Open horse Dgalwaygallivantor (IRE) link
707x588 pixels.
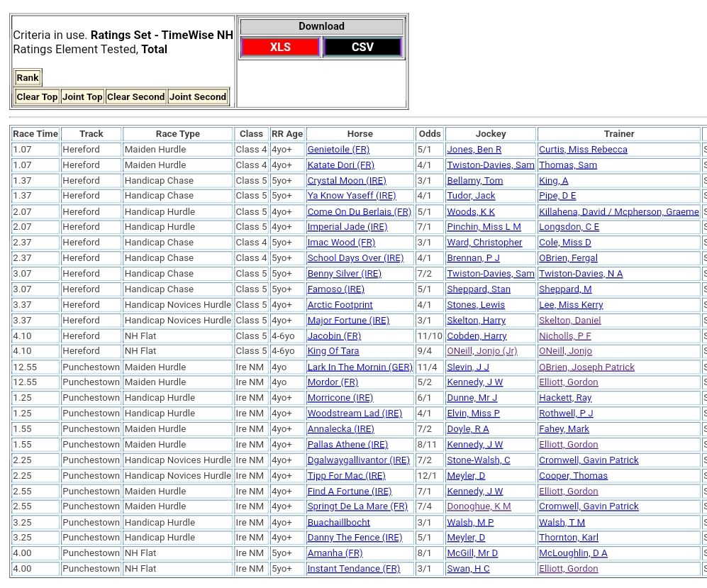click(x=358, y=460)
